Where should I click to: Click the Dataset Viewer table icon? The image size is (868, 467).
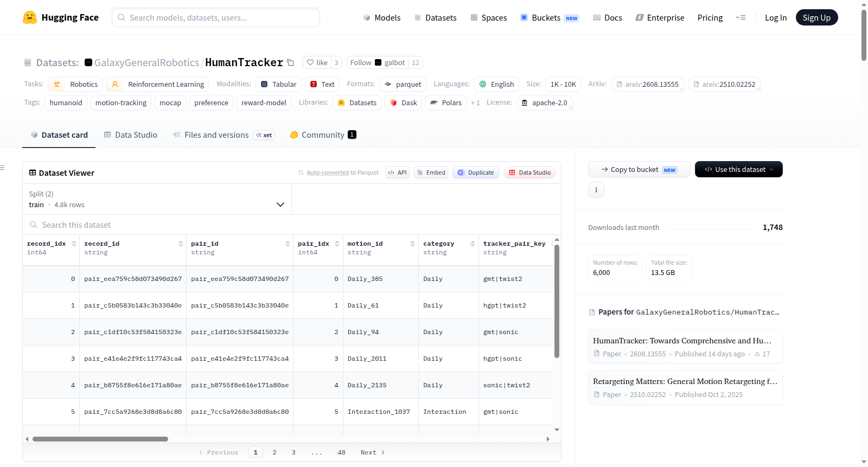tap(33, 172)
